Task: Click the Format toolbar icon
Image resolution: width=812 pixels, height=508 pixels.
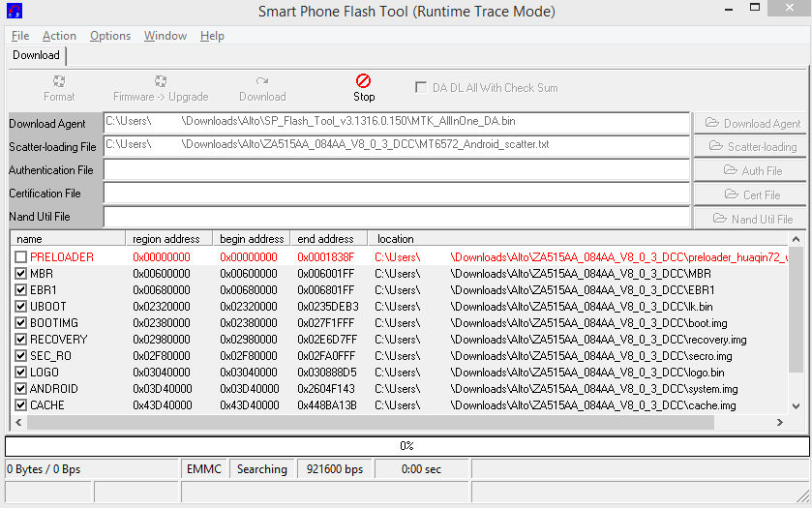Action: click(x=59, y=81)
